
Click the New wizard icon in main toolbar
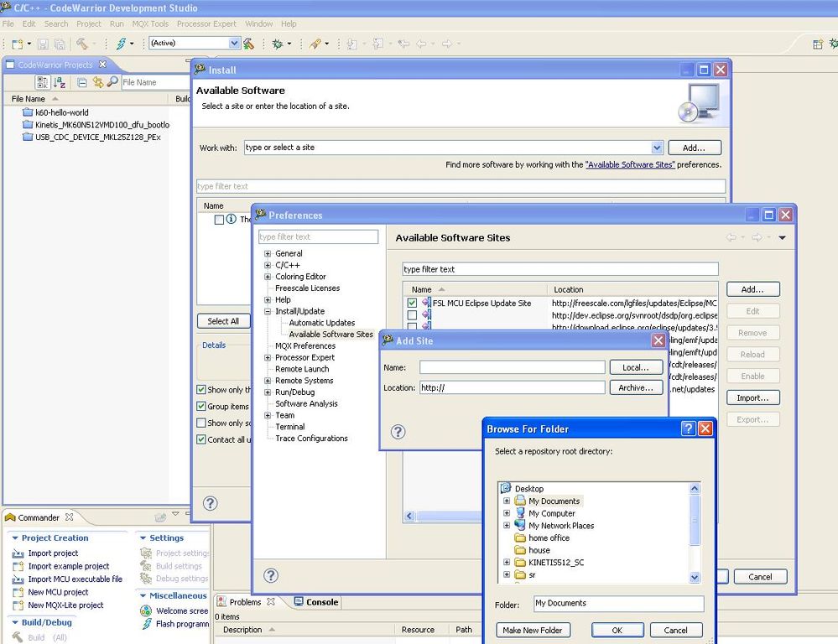click(x=17, y=44)
